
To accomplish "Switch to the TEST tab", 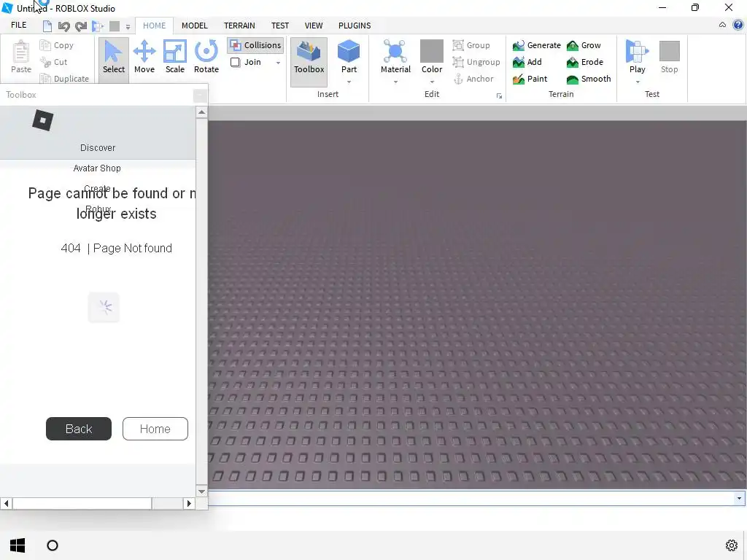I will click(280, 26).
